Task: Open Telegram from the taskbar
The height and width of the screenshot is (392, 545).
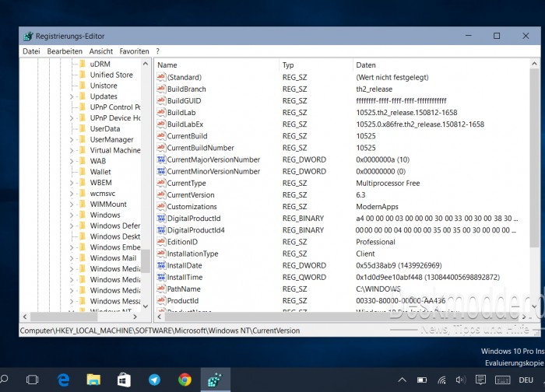Action: (x=154, y=380)
